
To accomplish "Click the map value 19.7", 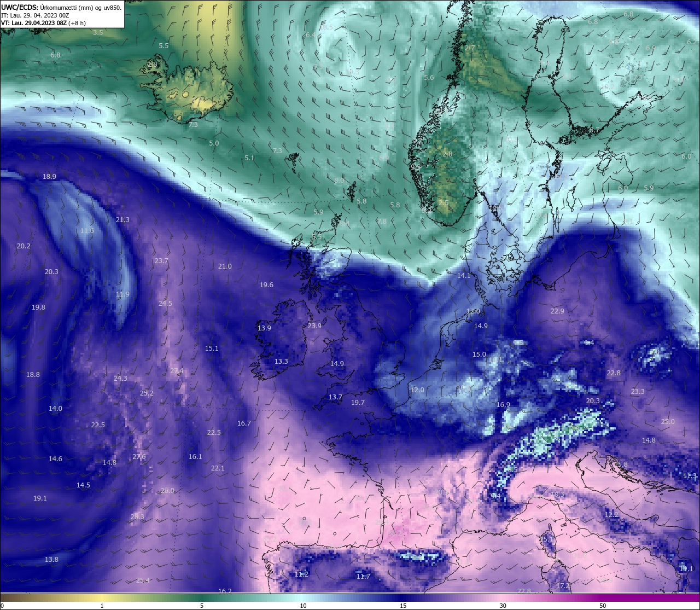I will click(358, 403).
